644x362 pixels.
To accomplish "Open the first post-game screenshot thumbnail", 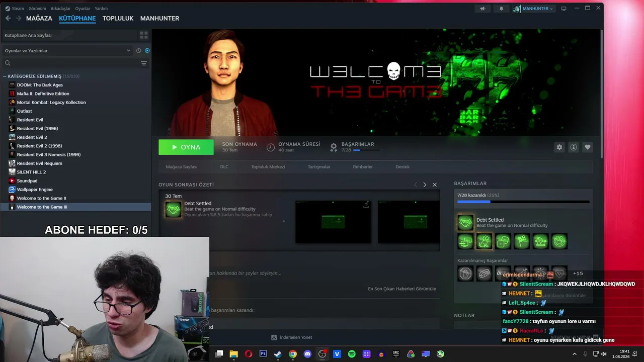I will click(333, 222).
